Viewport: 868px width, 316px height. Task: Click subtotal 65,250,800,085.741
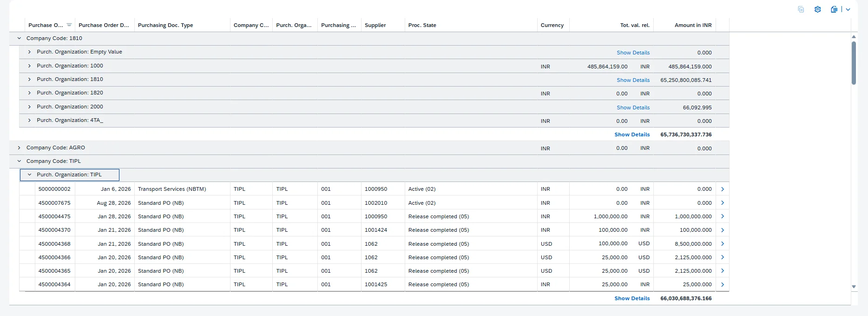click(686, 80)
